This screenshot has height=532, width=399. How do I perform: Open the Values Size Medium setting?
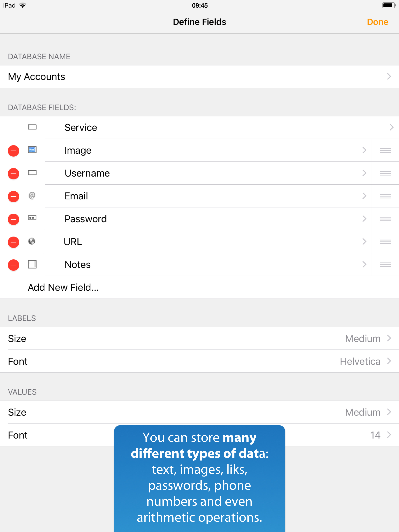(x=199, y=412)
